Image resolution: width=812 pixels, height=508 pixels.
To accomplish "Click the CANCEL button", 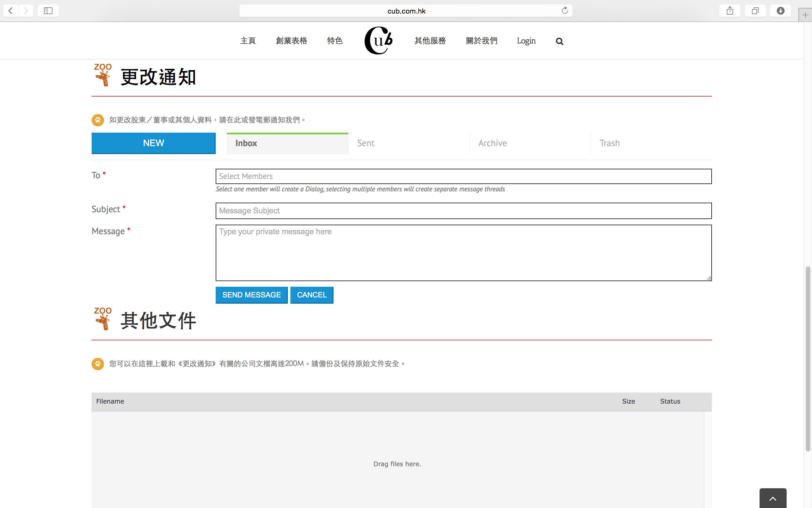I will pyautogui.click(x=312, y=295).
